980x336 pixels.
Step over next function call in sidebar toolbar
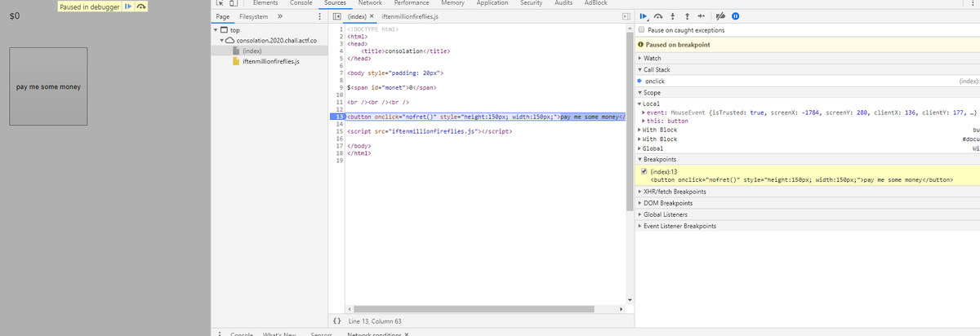coord(658,17)
